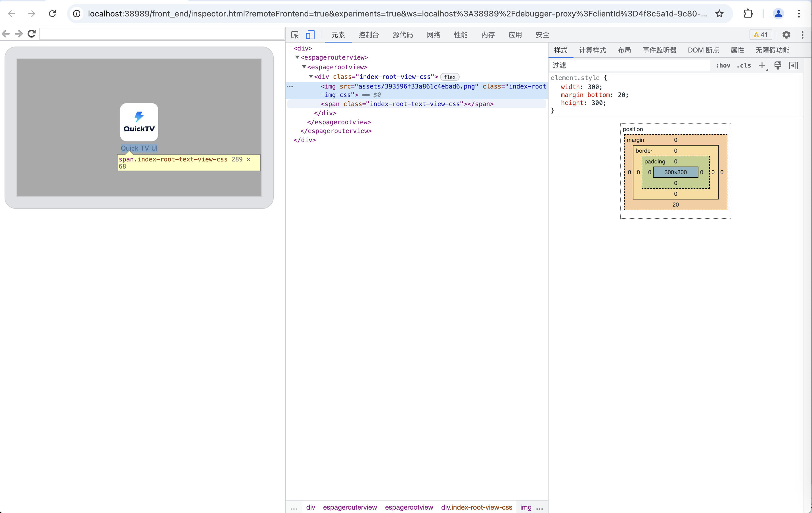812x513 pixels.
Task: Open the selected node's ellipsis actions
Action: click(290, 87)
